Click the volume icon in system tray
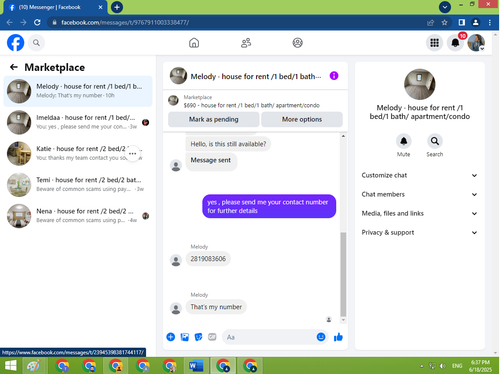This screenshot has height=374, width=500. (443, 366)
